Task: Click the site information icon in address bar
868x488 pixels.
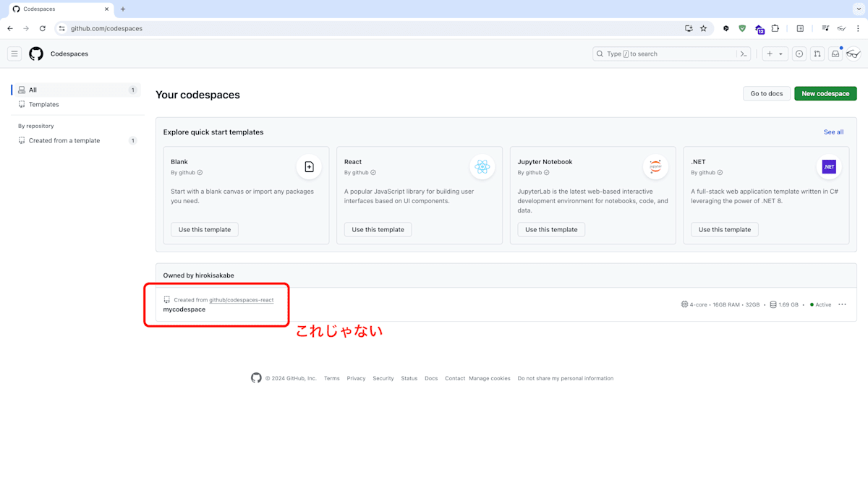Action: (x=62, y=28)
